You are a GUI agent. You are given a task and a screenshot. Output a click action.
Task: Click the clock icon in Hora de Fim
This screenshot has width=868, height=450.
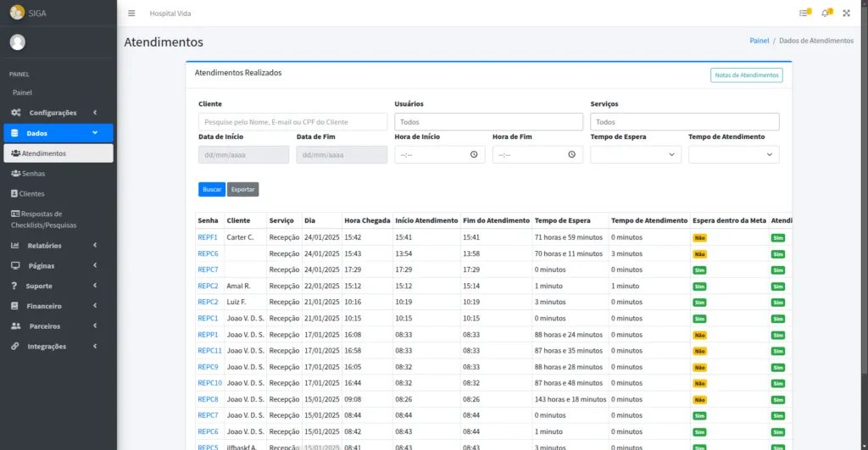coord(572,154)
